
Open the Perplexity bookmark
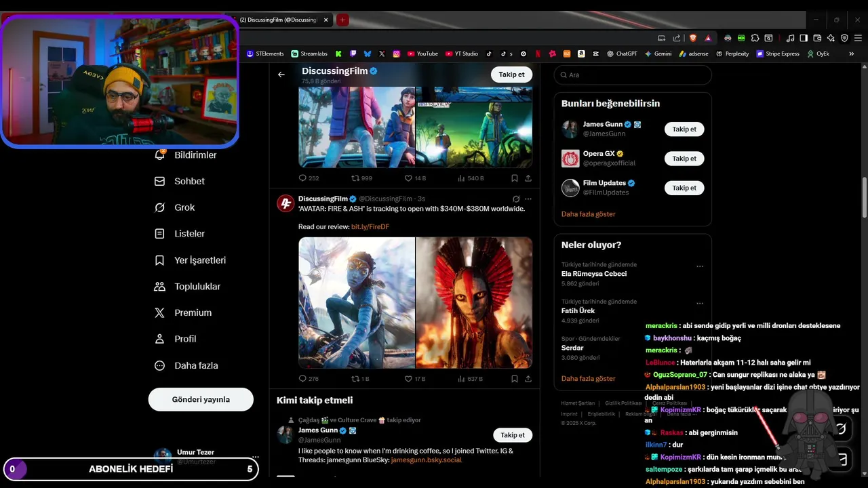click(732, 54)
